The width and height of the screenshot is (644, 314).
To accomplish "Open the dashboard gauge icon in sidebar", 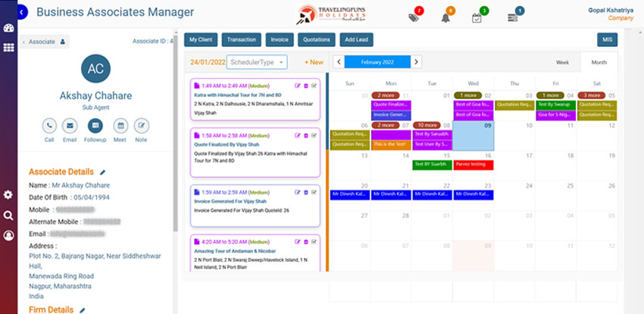I will pyautogui.click(x=9, y=30).
